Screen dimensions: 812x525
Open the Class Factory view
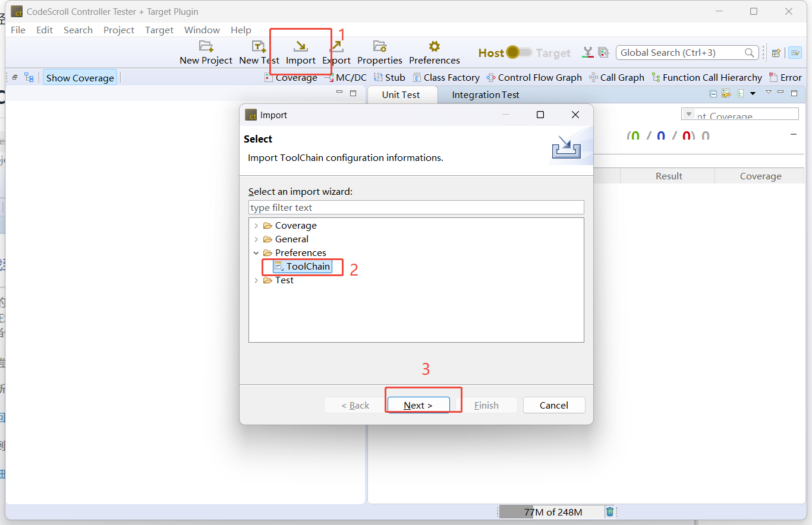(446, 78)
